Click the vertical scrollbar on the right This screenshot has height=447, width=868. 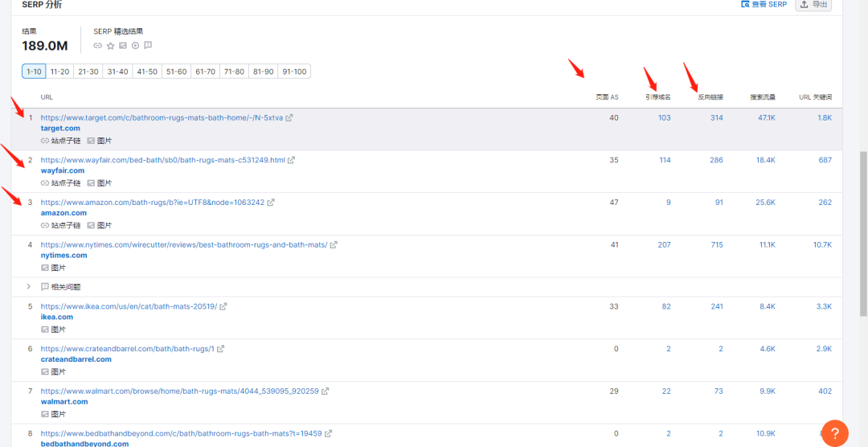point(863,233)
